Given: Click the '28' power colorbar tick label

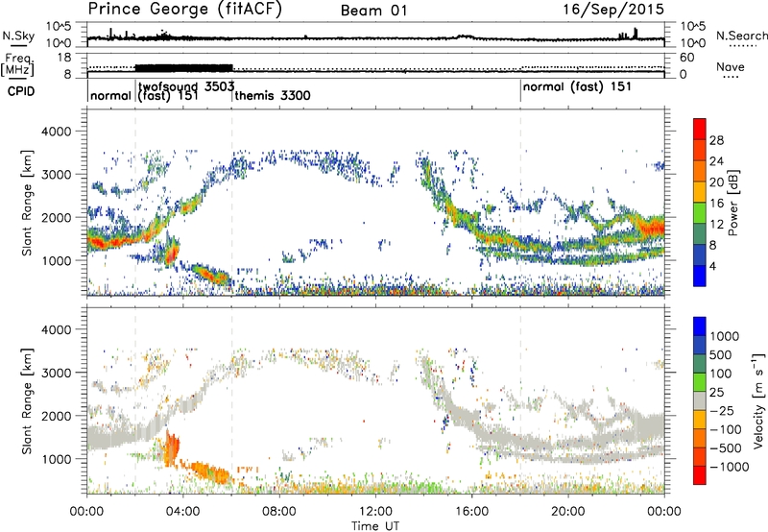Looking at the screenshot, I should [716, 140].
